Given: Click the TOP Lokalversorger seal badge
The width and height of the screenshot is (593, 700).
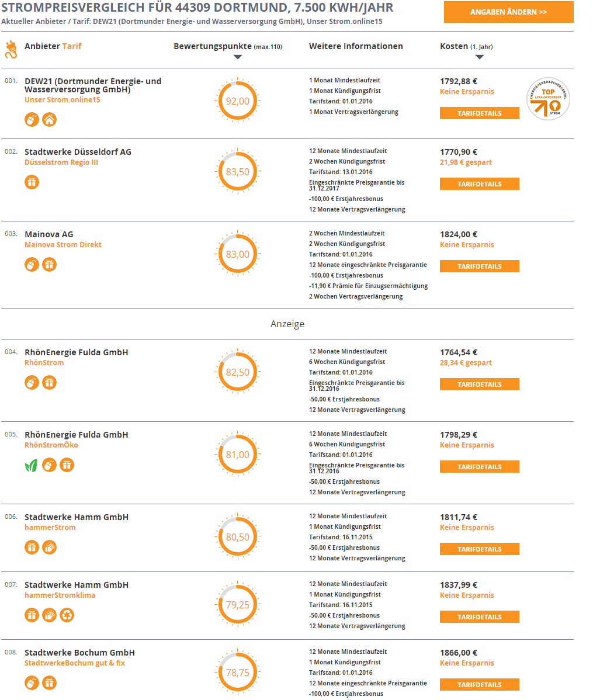Looking at the screenshot, I should [549, 99].
